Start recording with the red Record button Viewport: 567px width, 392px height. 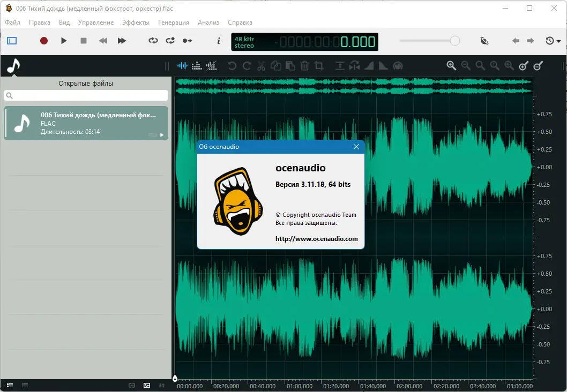[44, 41]
